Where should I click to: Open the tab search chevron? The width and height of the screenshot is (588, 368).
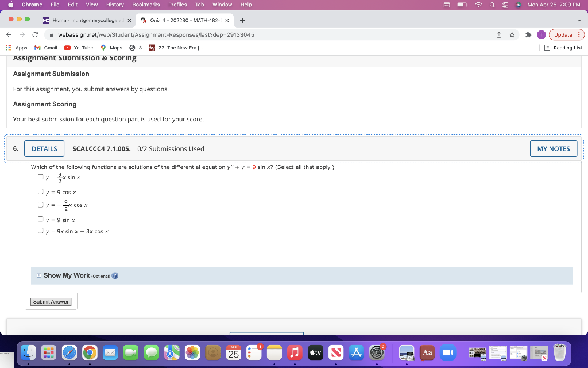(579, 20)
